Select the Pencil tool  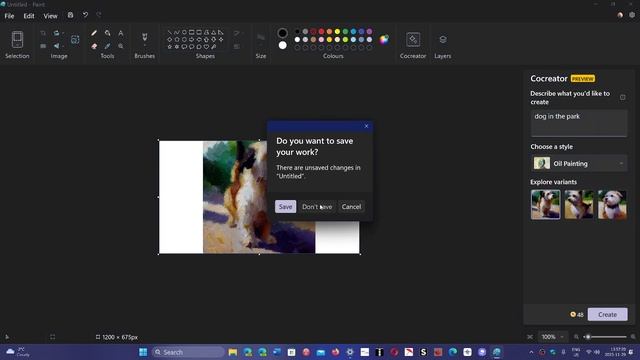(x=94, y=33)
